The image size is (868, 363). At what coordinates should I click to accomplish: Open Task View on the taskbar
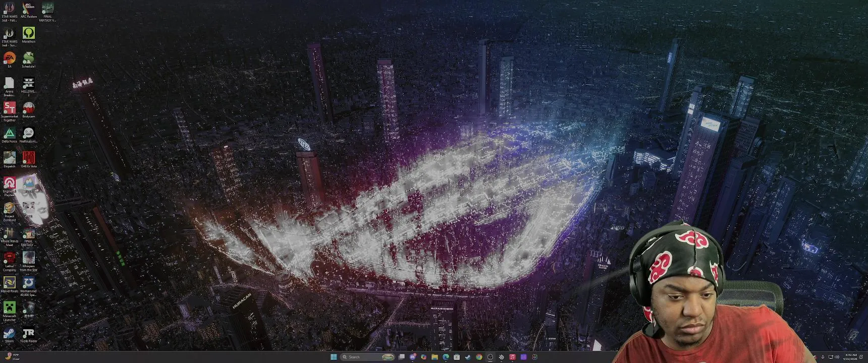[402, 357]
